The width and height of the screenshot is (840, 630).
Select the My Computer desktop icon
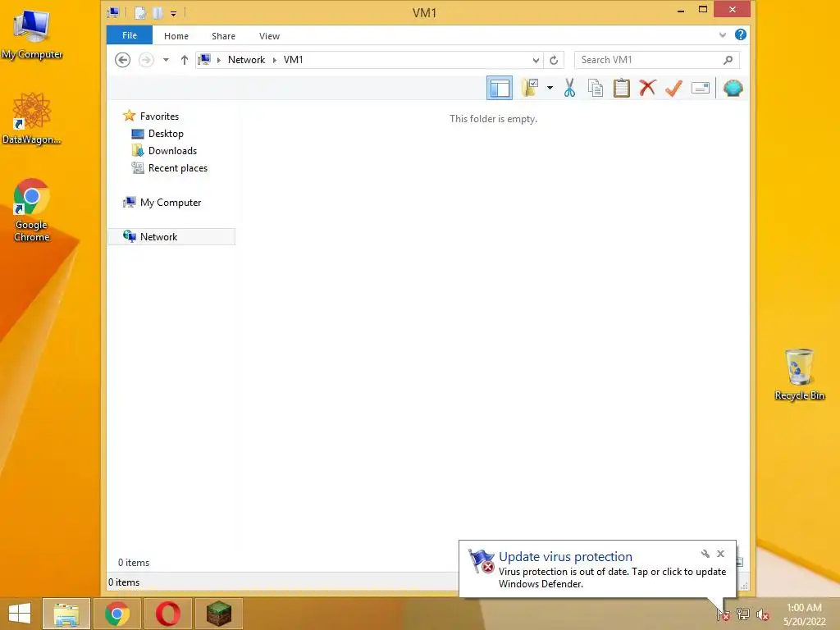pyautogui.click(x=32, y=34)
